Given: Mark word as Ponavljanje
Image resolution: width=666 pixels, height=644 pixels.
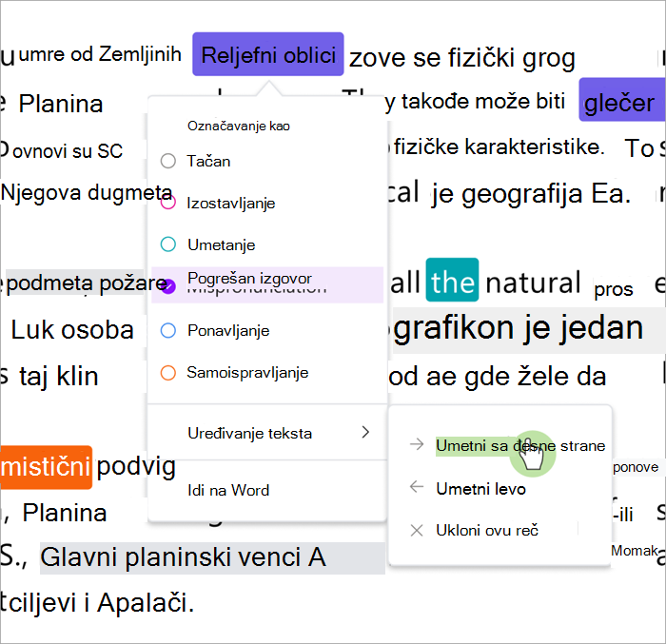Looking at the screenshot, I should pos(168,330).
